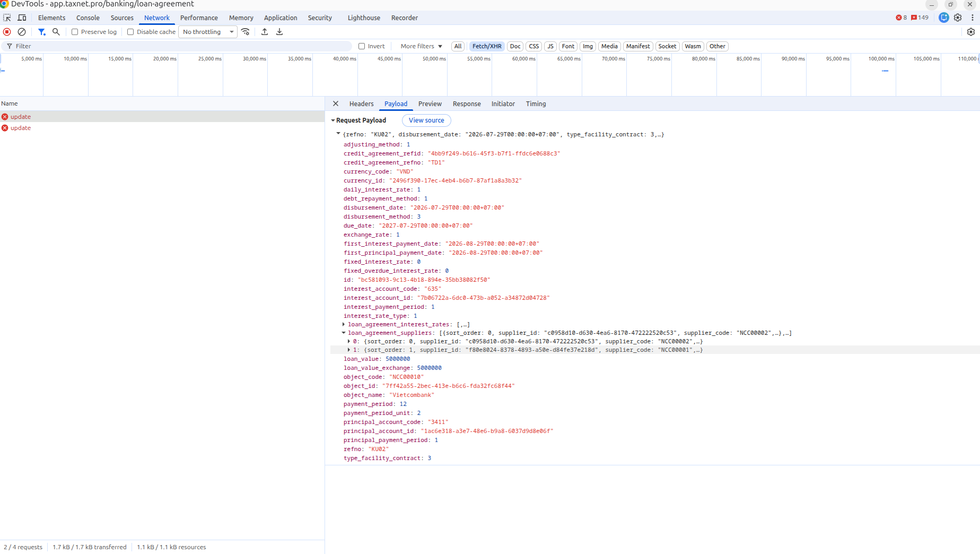Image resolution: width=980 pixels, height=554 pixels.
Task: Click View source button
Action: coord(426,120)
